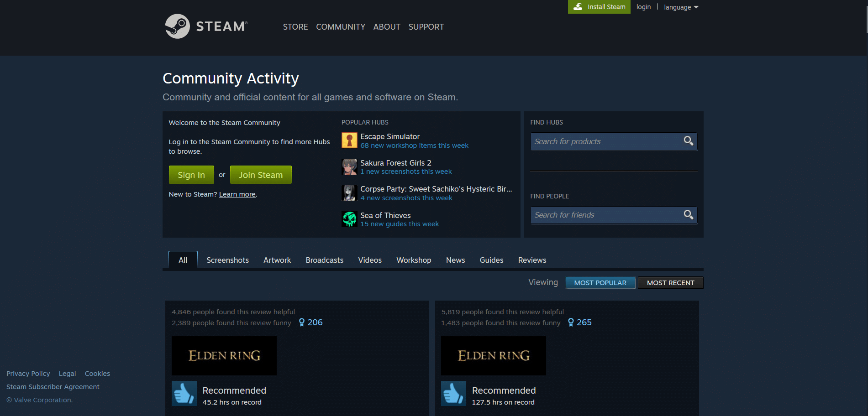The image size is (868, 416).
Task: Switch to the Videos tab
Action: 370,260
